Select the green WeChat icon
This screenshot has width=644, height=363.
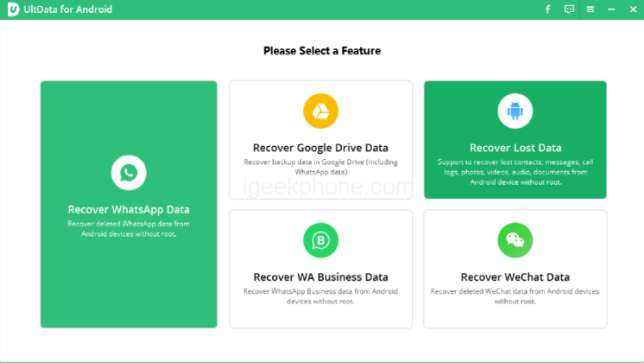[515, 240]
